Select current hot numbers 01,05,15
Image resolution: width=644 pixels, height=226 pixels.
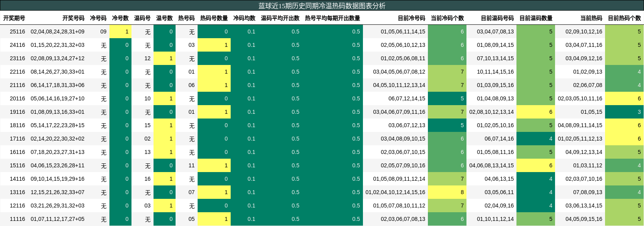click(x=591, y=112)
